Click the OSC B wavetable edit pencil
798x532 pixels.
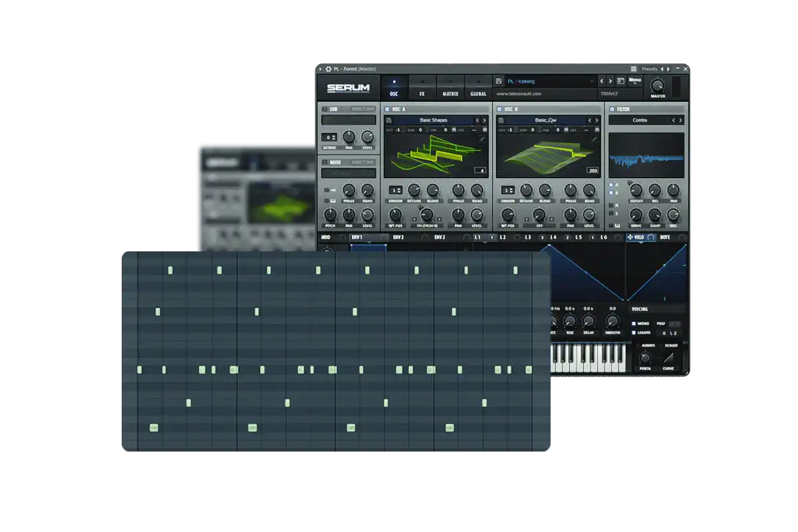click(595, 139)
